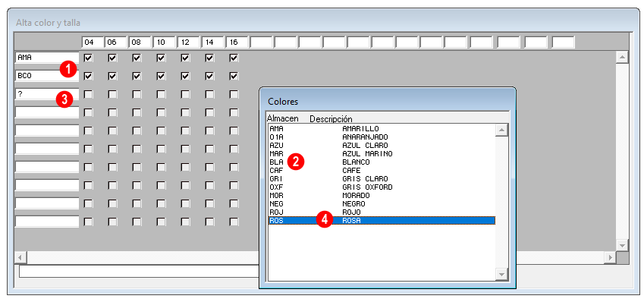Click the size header field 04

pyautogui.click(x=92, y=42)
